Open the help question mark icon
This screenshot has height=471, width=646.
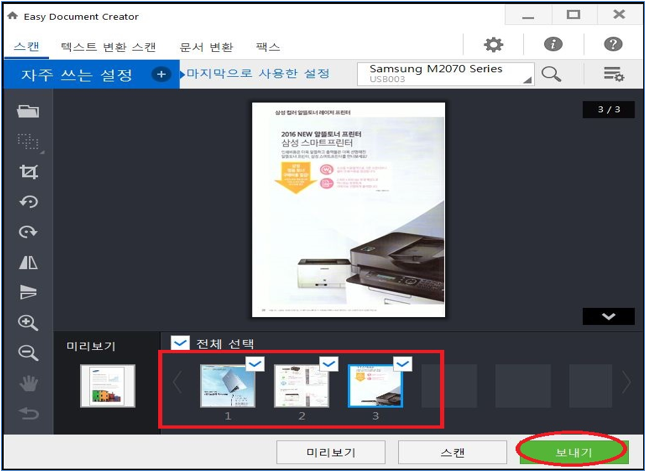point(613,44)
